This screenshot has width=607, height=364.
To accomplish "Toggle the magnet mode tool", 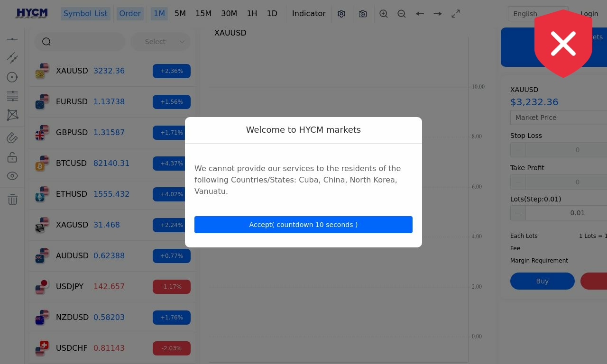I will pyautogui.click(x=12, y=138).
